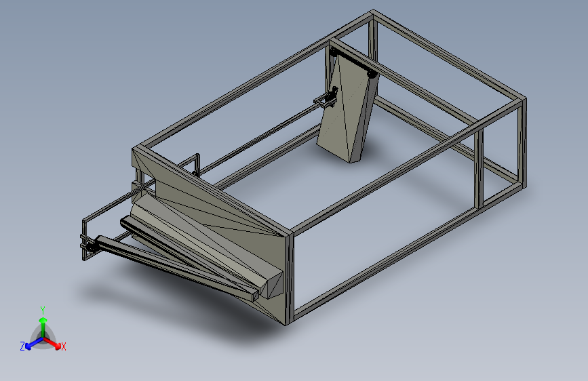Click the green Y axis arrow on the triad

point(43,326)
